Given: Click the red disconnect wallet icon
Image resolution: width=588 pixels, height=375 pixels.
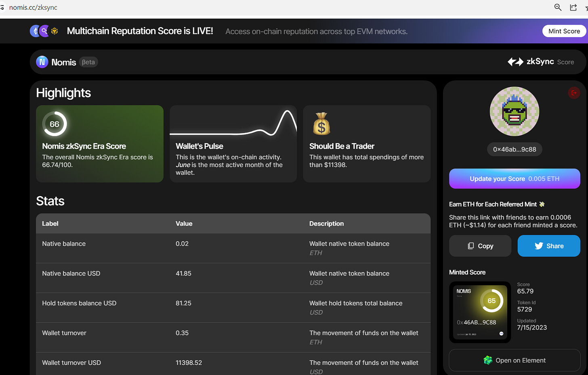Looking at the screenshot, I should pyautogui.click(x=574, y=93).
